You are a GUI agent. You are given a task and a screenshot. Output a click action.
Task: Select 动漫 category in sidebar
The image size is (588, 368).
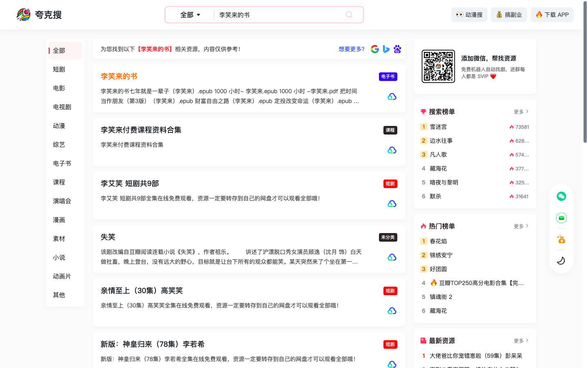tap(65, 126)
